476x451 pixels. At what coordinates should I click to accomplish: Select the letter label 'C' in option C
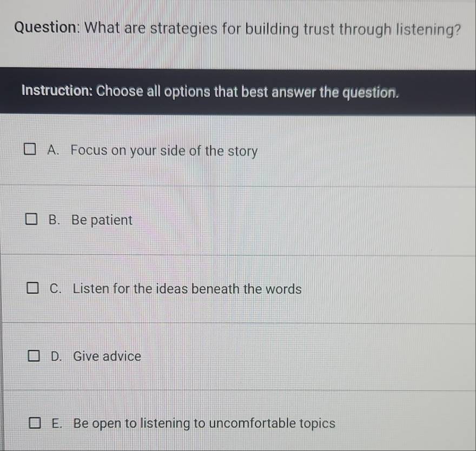pyautogui.click(x=53, y=289)
